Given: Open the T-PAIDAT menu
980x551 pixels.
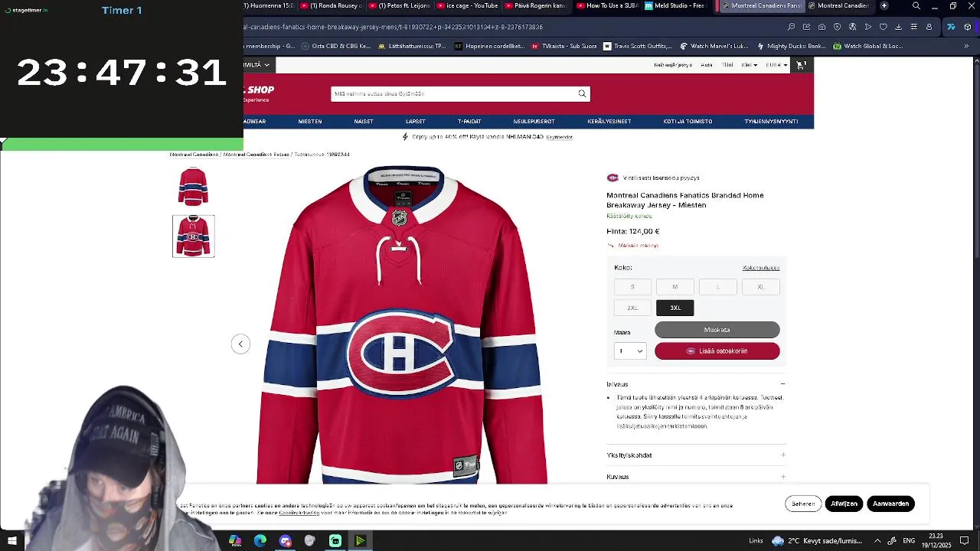Looking at the screenshot, I should click(469, 122).
